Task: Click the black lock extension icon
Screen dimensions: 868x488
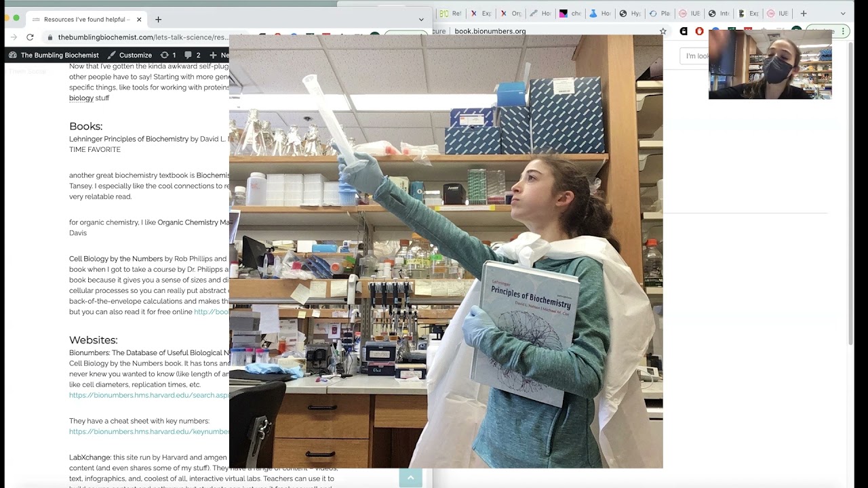Action: tap(684, 31)
